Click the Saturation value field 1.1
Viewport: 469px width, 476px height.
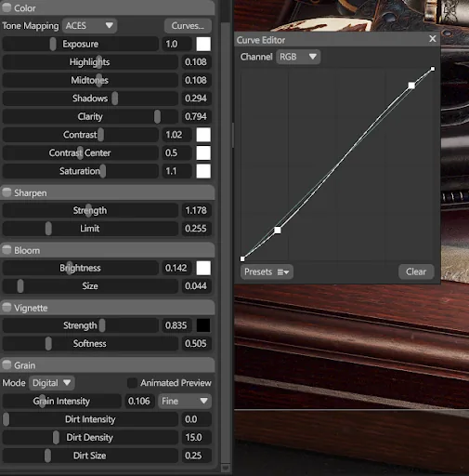[176, 171]
